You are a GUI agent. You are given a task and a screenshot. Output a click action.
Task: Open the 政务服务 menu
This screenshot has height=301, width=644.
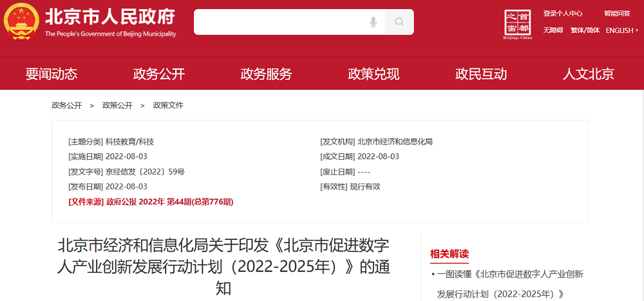click(266, 74)
